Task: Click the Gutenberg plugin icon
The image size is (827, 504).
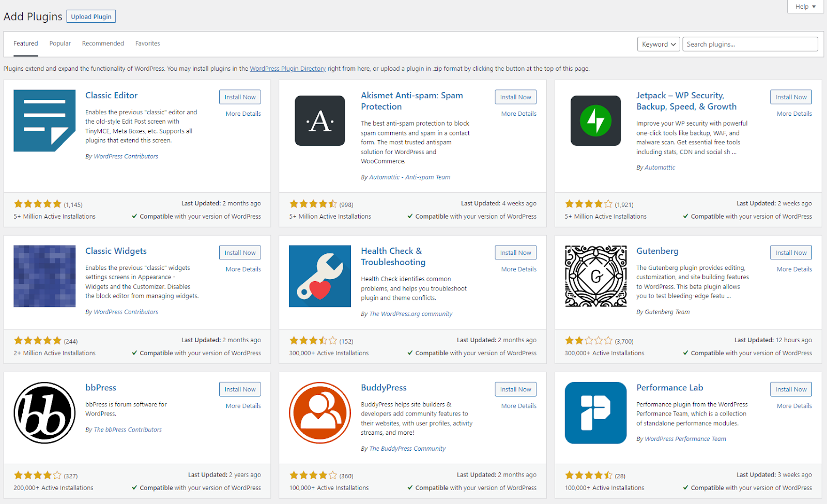Action: pos(595,276)
